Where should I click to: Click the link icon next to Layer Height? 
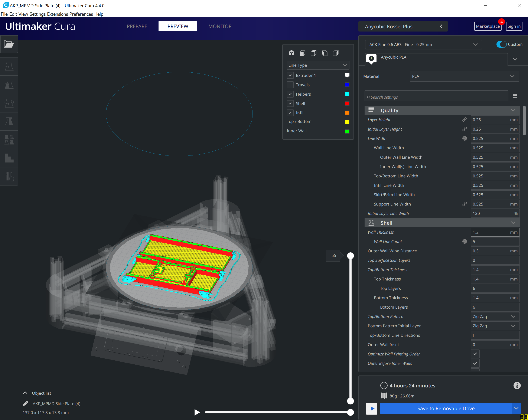[464, 120]
